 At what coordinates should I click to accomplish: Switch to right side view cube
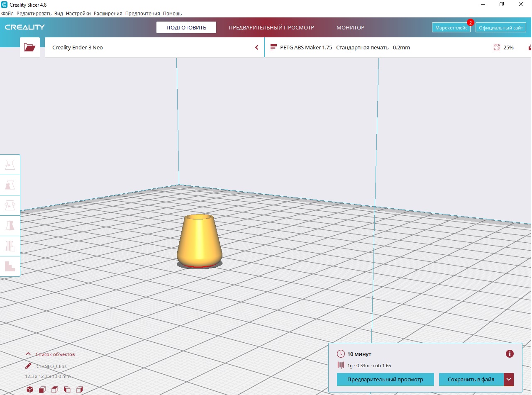[x=80, y=390]
